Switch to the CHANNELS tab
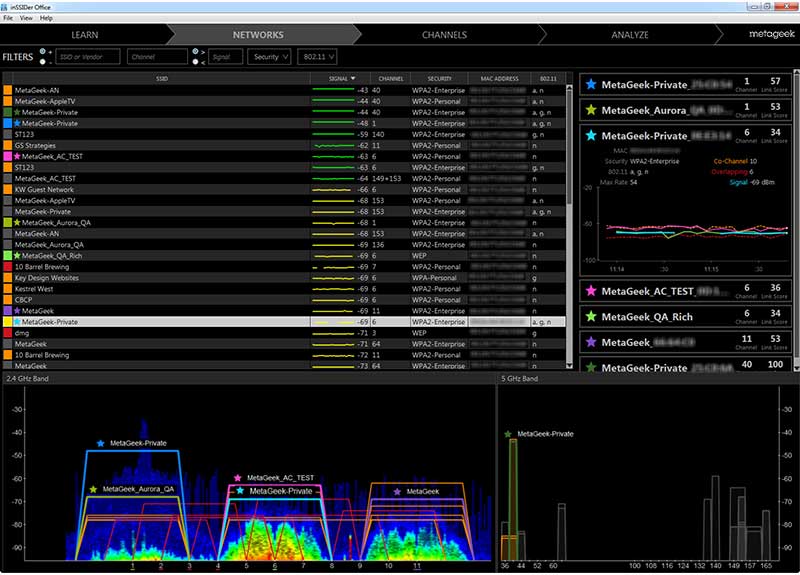Screen dimensions: 800x575 pyautogui.click(x=444, y=34)
